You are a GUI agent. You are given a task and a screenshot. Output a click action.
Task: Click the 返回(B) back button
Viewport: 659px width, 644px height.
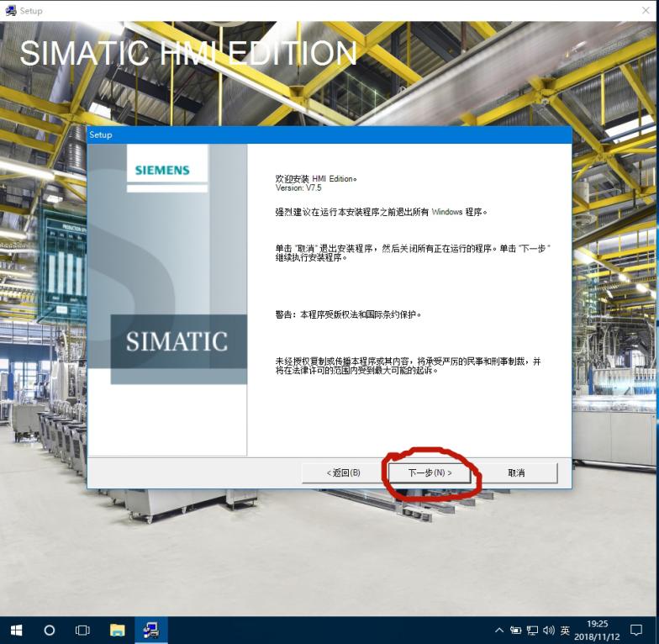tap(343, 472)
